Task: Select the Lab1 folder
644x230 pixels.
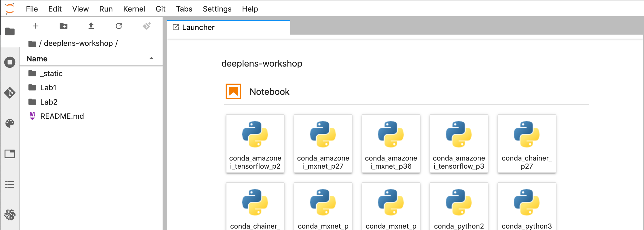Action: coord(91,88)
